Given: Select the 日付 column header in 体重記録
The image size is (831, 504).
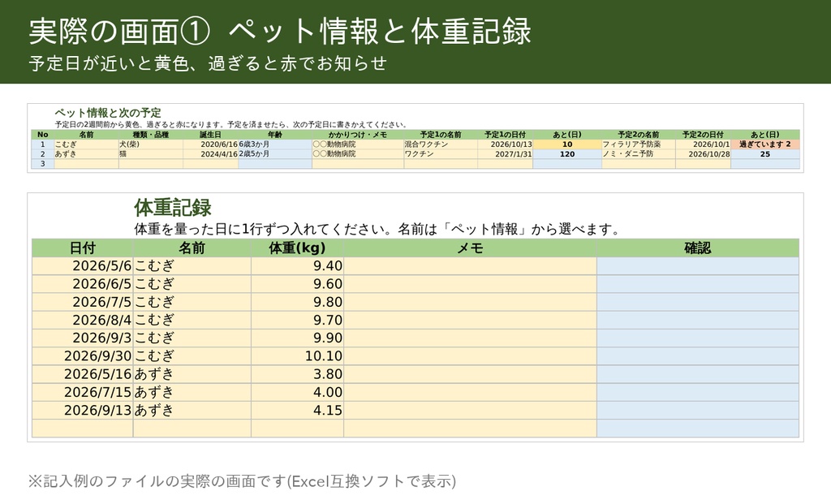Looking at the screenshot, I should point(82,248).
